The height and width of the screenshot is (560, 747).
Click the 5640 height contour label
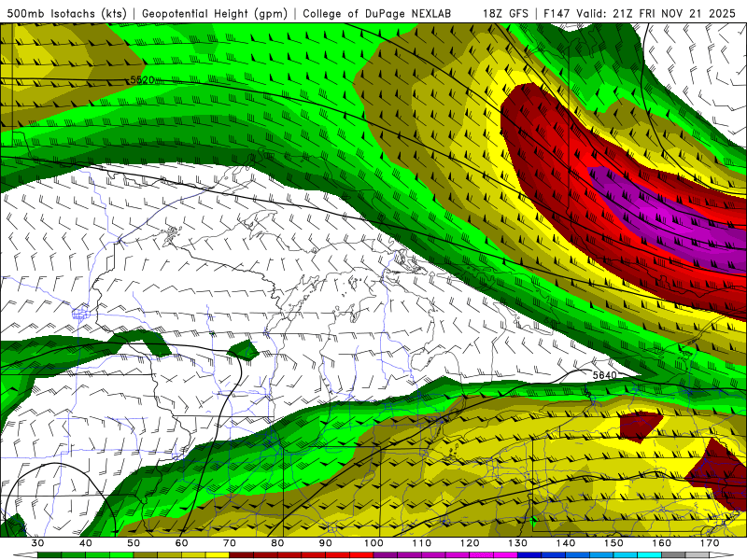click(604, 375)
